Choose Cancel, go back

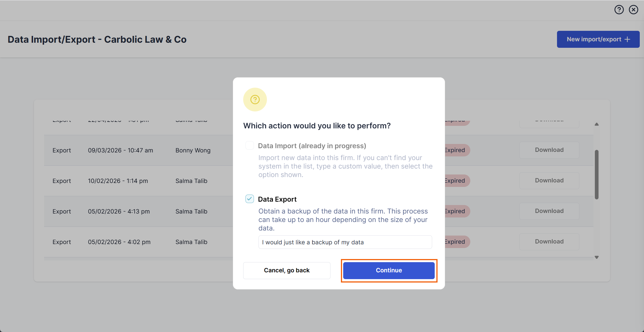(x=287, y=270)
